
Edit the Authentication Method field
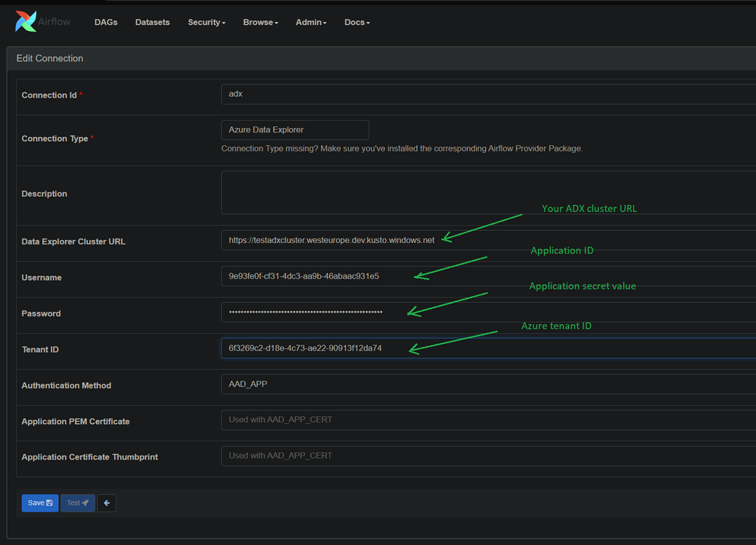tap(484, 385)
